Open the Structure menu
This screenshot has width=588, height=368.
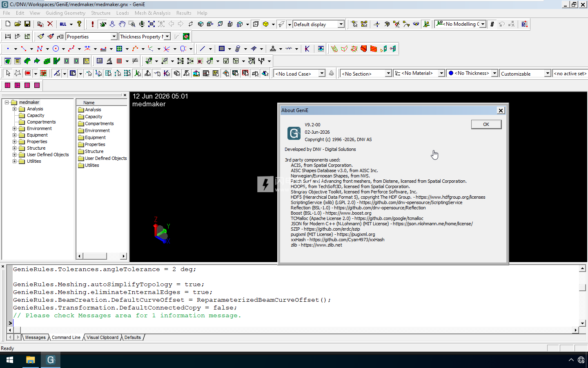click(x=101, y=13)
